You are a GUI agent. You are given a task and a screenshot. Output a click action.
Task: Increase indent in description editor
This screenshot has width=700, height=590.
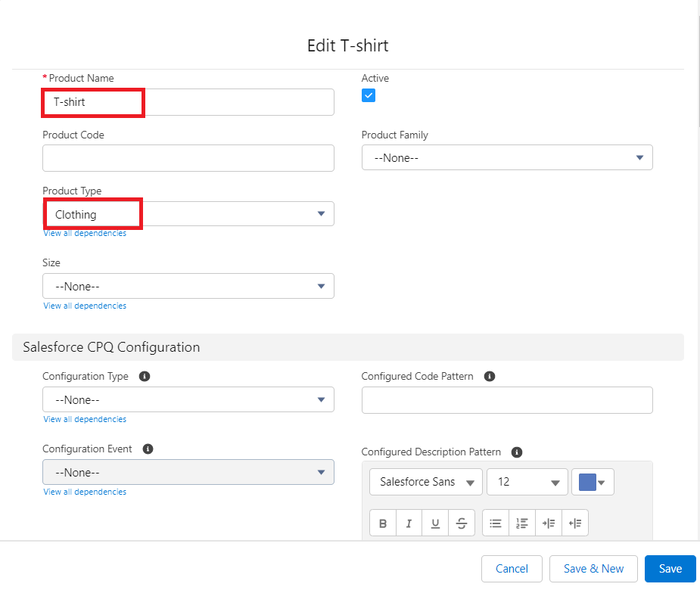pyautogui.click(x=549, y=523)
